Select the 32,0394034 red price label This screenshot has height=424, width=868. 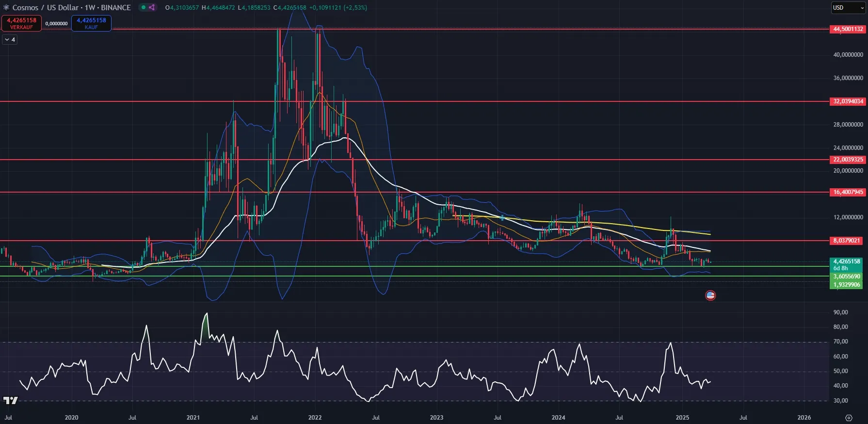point(848,101)
